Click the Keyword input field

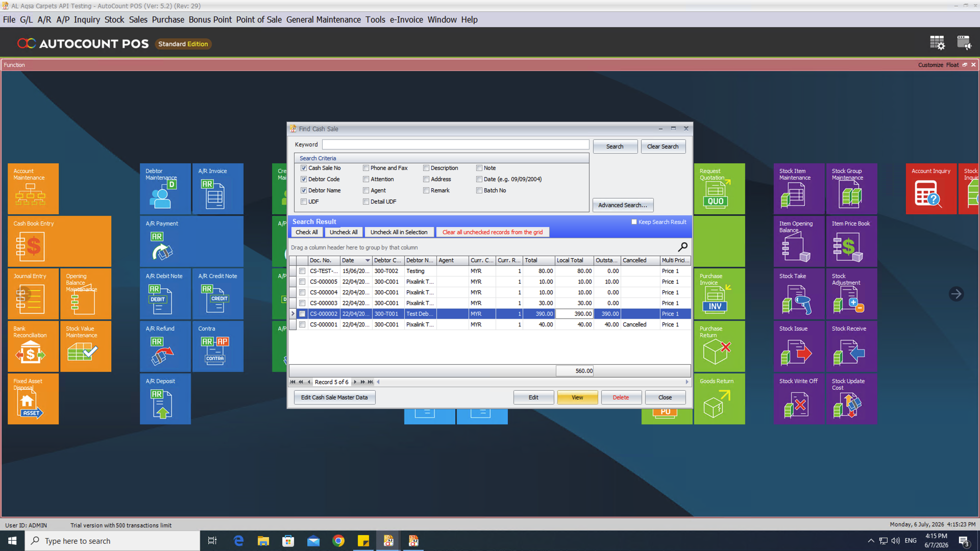point(456,145)
